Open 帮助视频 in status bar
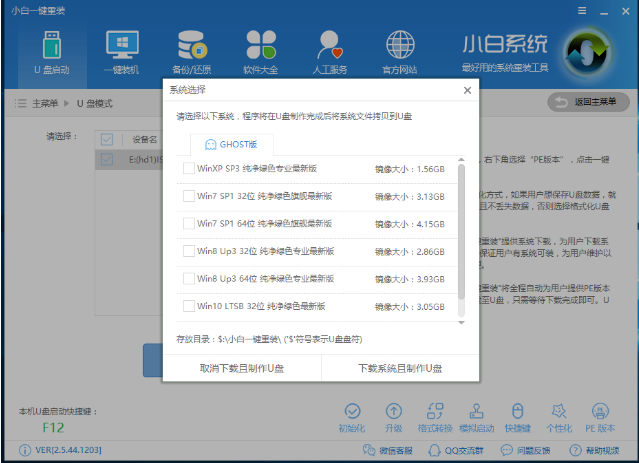The image size is (639, 463). coord(594,450)
